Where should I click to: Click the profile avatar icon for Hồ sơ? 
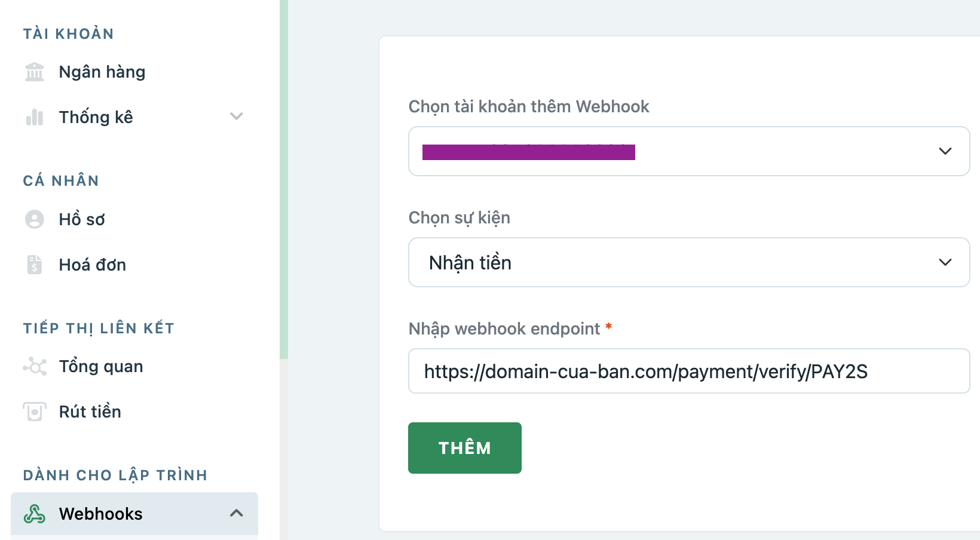35,219
